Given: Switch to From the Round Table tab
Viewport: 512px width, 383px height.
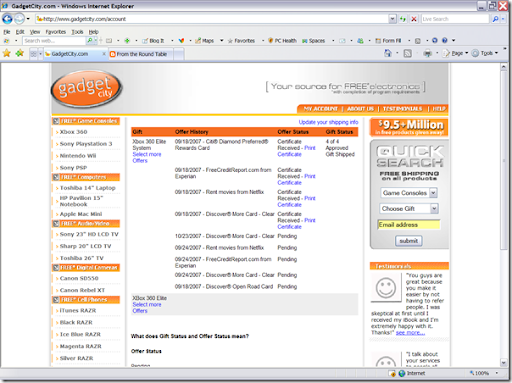Looking at the screenshot, I should pos(141,54).
